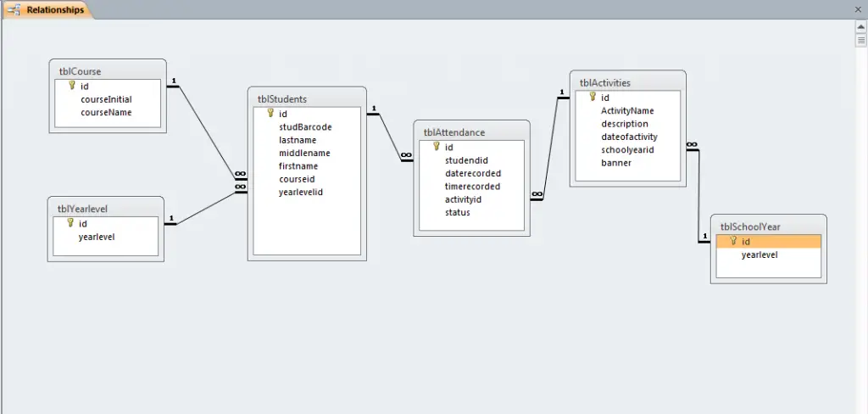868x414 pixels.
Task: Select the tblAttendance table title bar
Action: pyautogui.click(x=471, y=132)
